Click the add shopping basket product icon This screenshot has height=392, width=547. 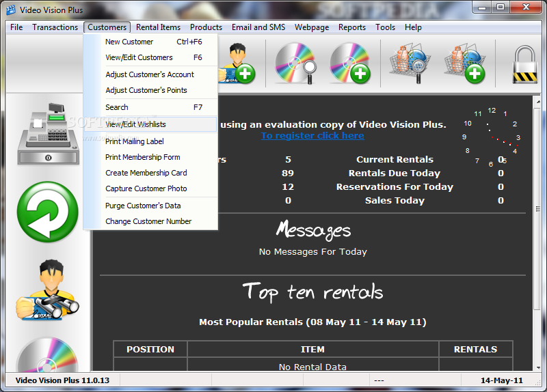point(464,64)
